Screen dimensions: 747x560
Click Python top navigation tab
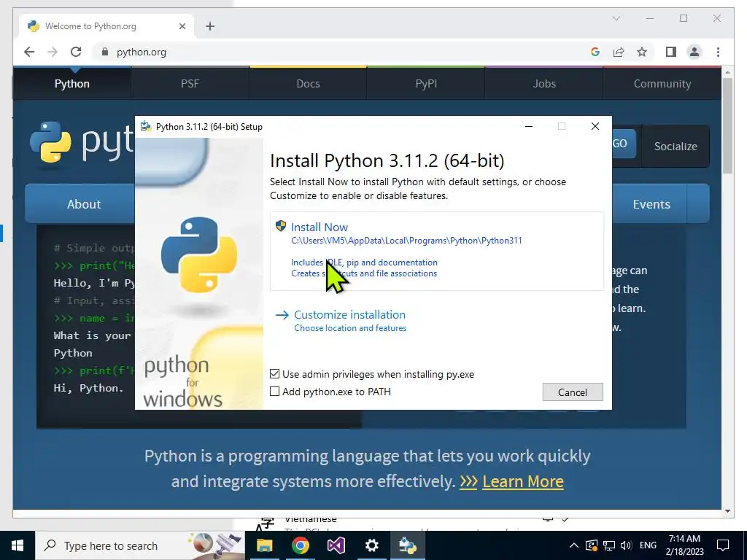point(72,83)
